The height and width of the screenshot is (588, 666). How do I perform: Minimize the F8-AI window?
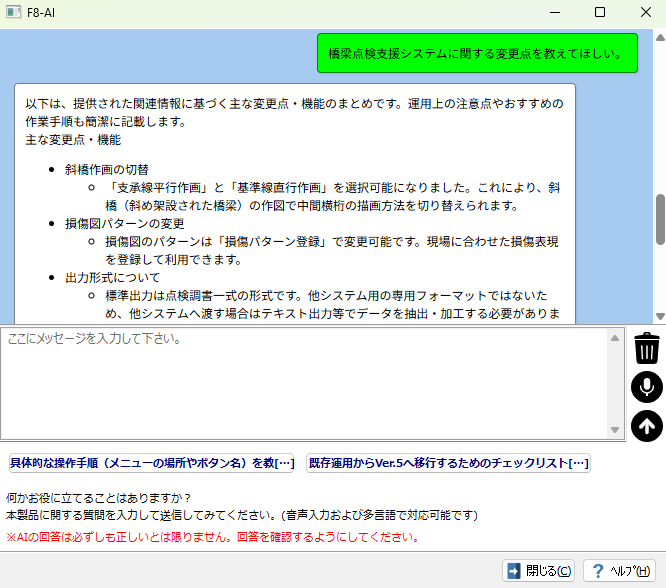point(555,12)
